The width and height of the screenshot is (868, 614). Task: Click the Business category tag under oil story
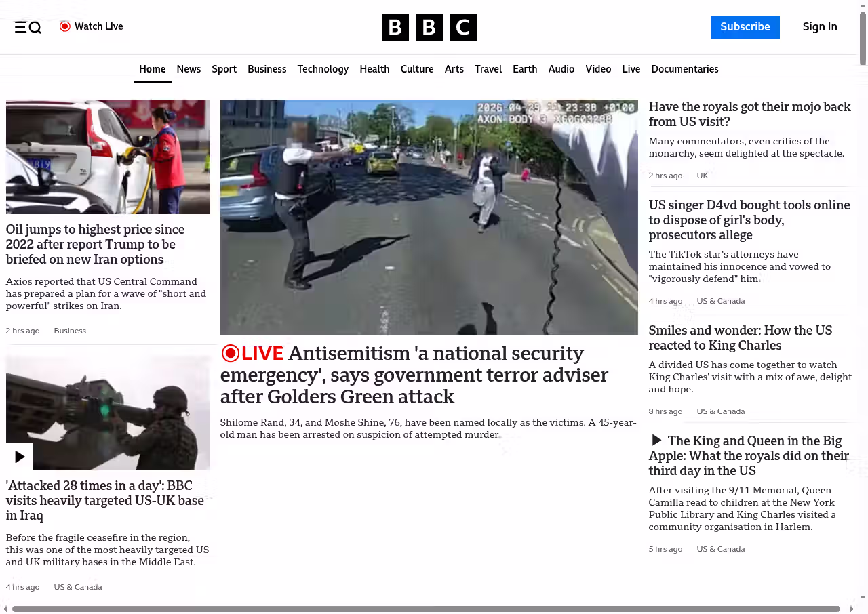[x=70, y=331]
